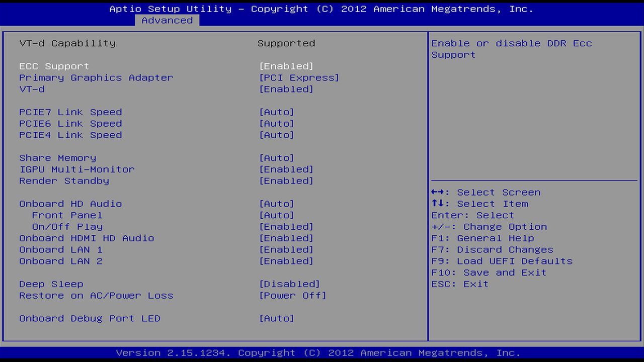Select On/Off Play setting
Viewport: 644px width, 362px height.
(x=67, y=227)
